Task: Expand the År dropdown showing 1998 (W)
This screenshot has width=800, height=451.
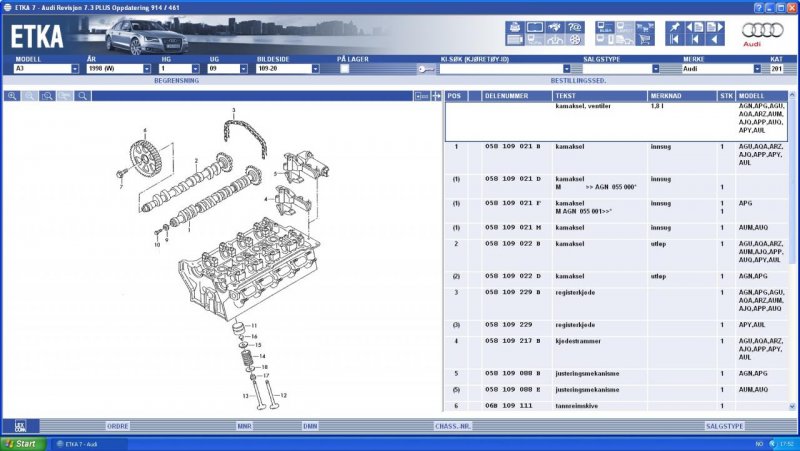Action: (x=149, y=69)
